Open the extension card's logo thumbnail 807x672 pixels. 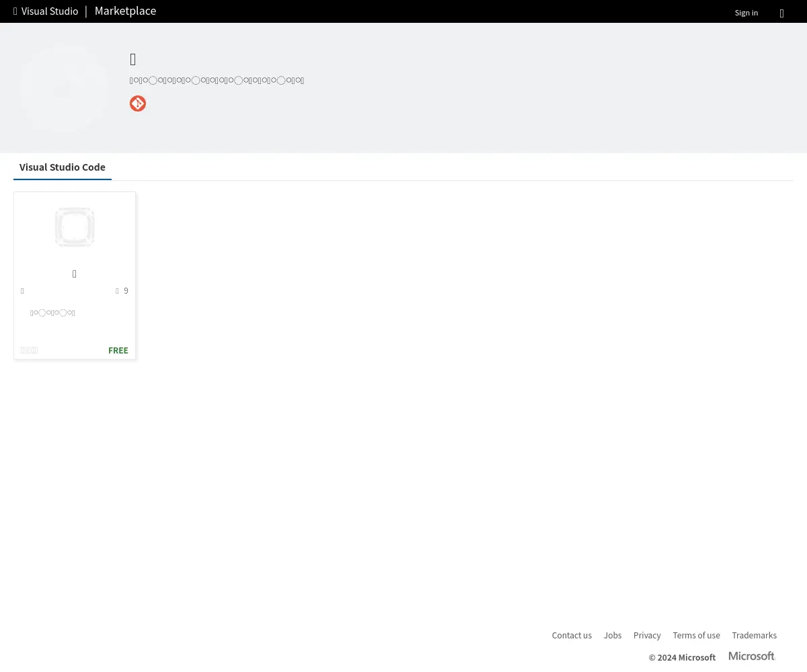(x=75, y=227)
